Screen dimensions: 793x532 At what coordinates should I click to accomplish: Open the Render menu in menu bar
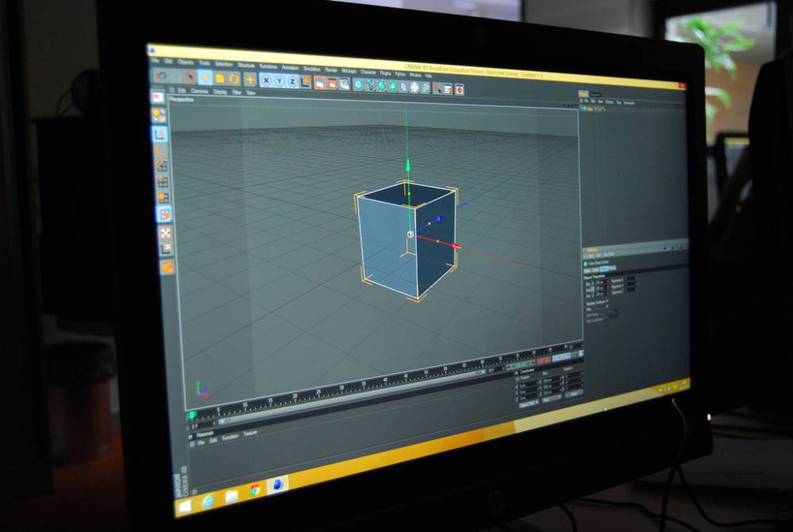[x=331, y=70]
